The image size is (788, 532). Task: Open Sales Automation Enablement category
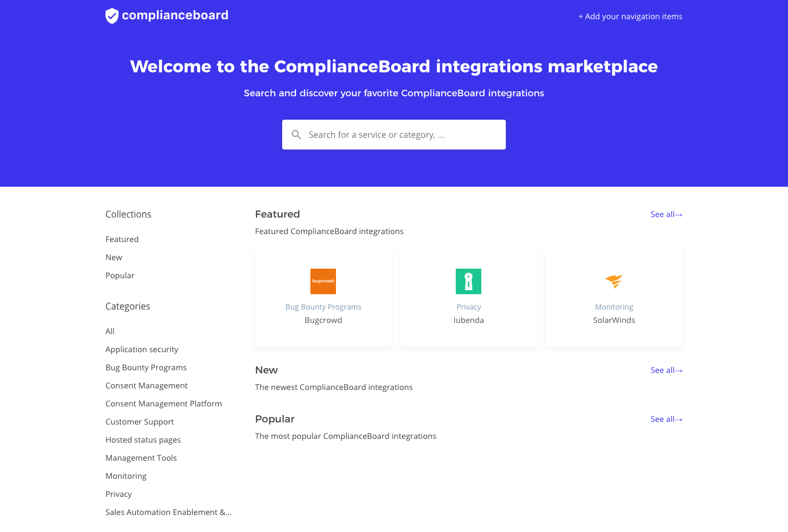coord(168,512)
